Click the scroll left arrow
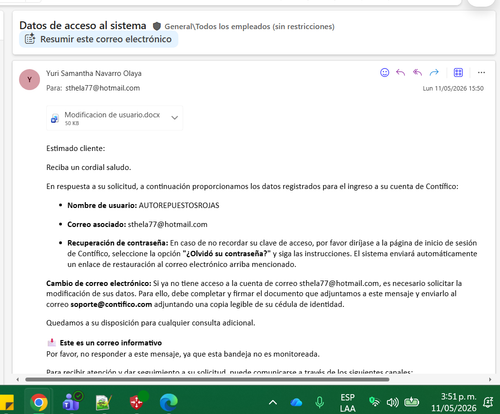This screenshot has width=500, height=414. click(18, 379)
